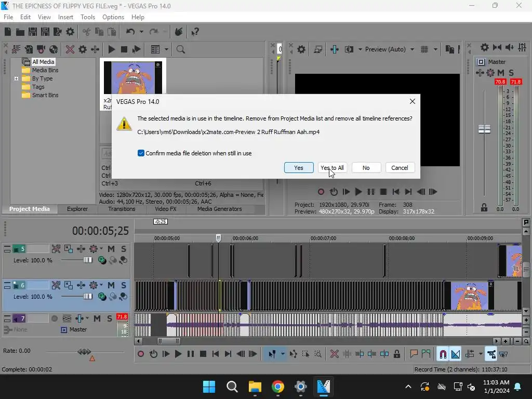The image size is (532, 399).
Task: Adjust the Master bus volume fader
Action: coord(485,129)
